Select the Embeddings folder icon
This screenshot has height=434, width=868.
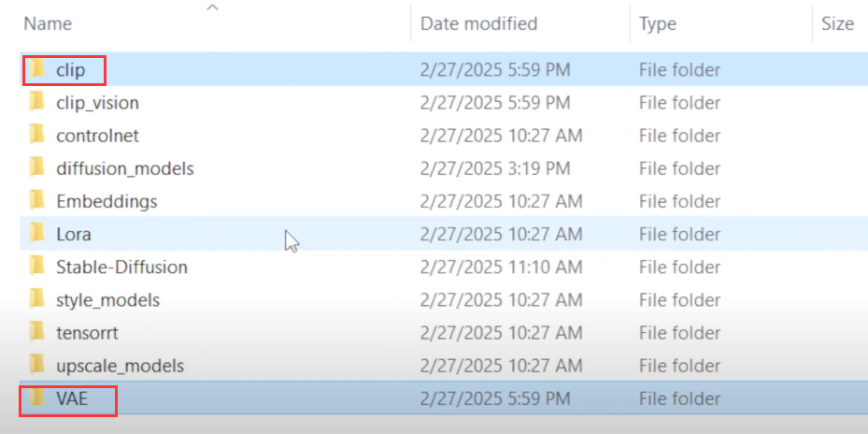(x=36, y=201)
